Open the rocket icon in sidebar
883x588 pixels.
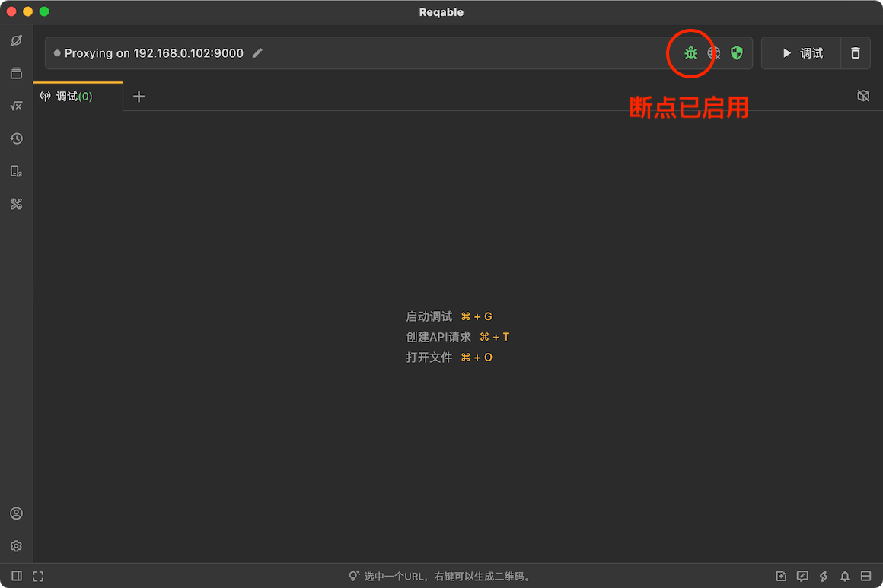pos(16,40)
